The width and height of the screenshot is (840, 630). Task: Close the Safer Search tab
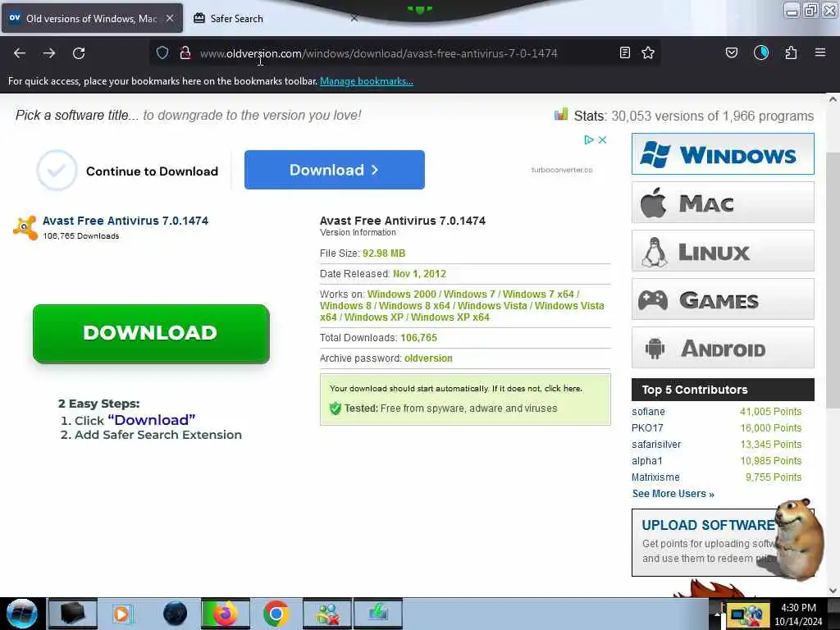(354, 18)
